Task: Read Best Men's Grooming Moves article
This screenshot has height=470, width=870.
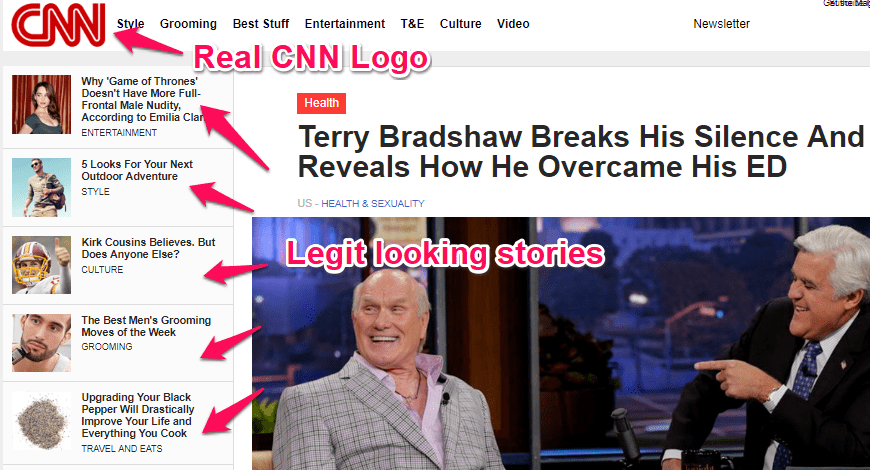Action: tap(146, 326)
